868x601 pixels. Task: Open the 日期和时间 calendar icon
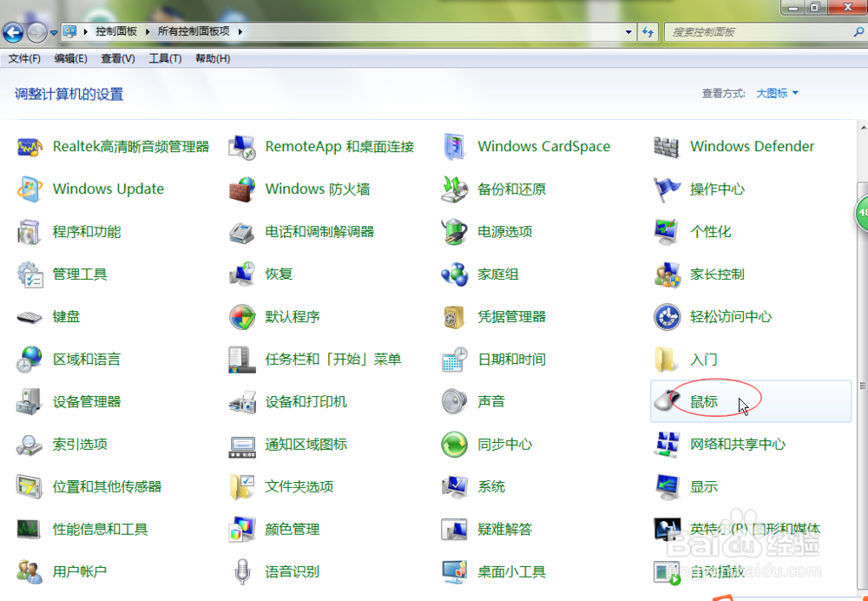click(x=455, y=359)
